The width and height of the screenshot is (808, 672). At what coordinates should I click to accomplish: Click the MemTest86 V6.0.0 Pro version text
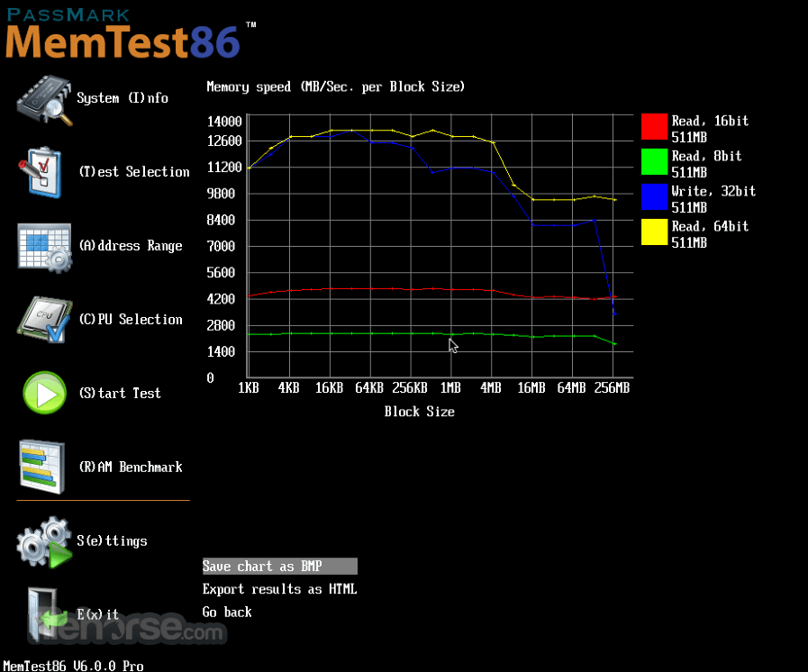73,666
